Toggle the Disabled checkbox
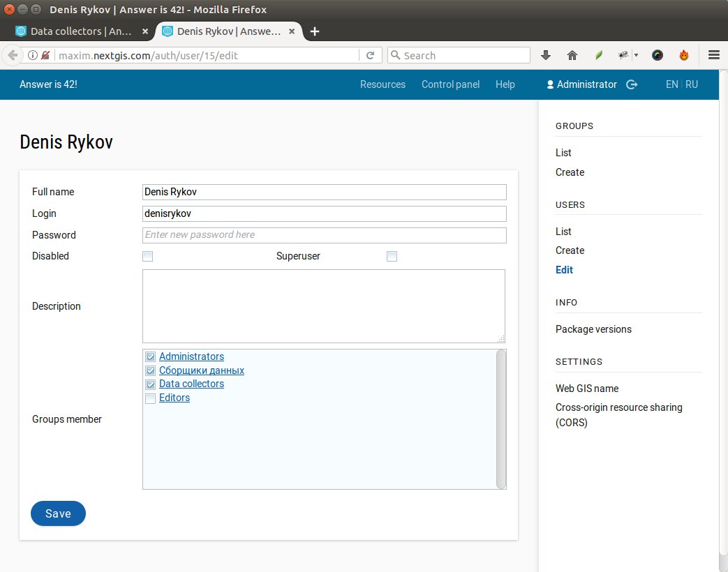 [x=147, y=256]
